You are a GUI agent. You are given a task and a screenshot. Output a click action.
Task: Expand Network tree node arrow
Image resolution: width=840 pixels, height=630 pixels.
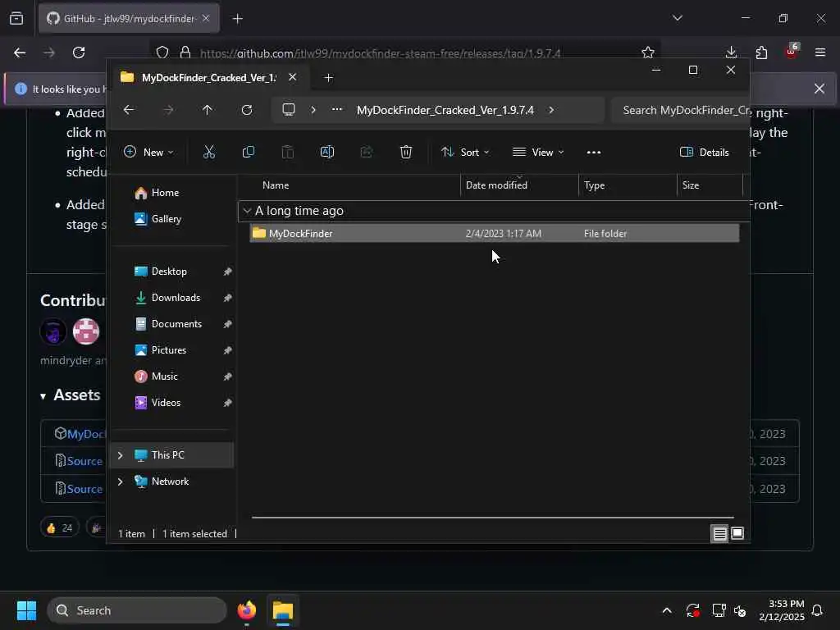[120, 482]
